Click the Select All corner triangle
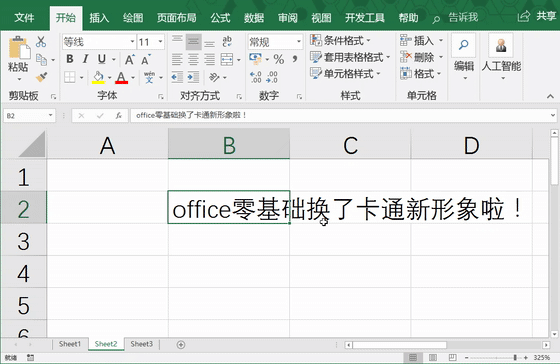This screenshot has width=560, height=364. point(32,144)
